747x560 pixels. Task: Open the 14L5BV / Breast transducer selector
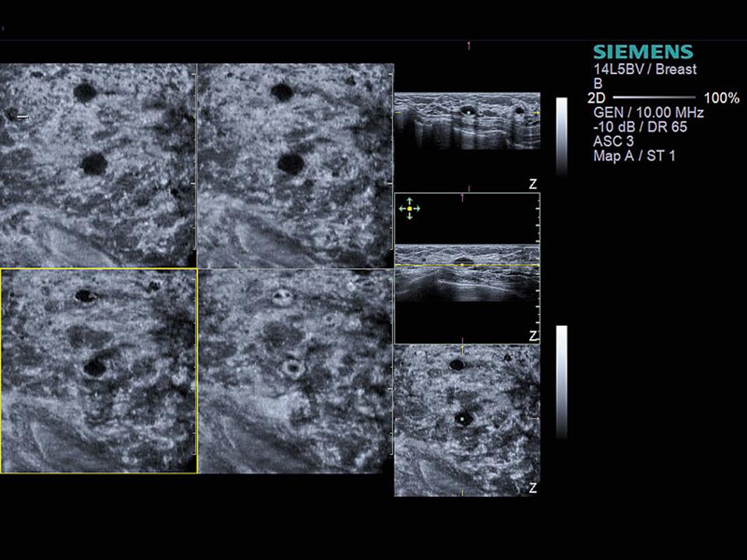click(644, 69)
